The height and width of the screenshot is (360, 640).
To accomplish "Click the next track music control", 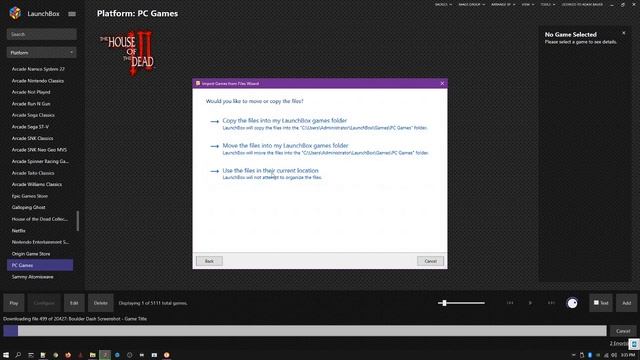I will pos(551,303).
